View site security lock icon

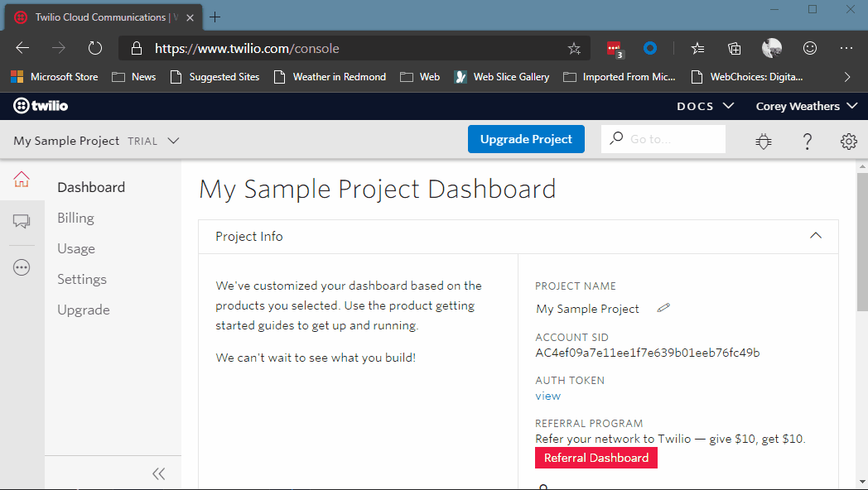tap(136, 49)
